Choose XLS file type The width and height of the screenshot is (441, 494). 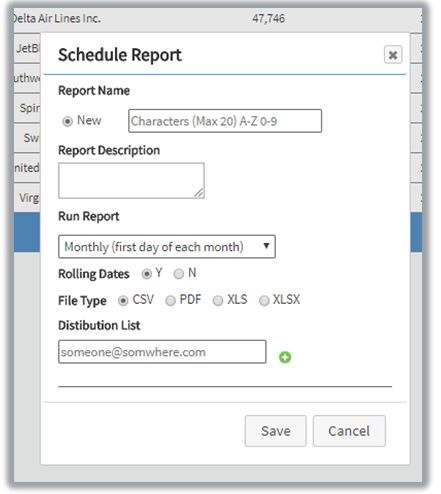coord(218,301)
